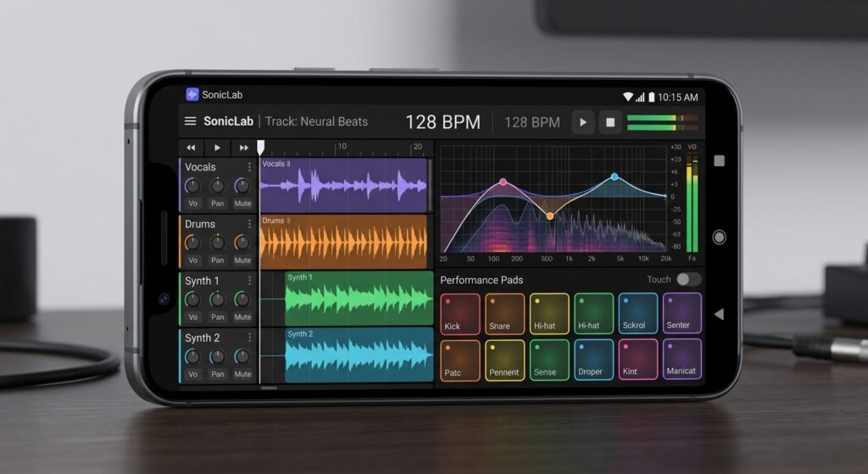Click the horizontal scrollbar below the tracks

point(269,388)
